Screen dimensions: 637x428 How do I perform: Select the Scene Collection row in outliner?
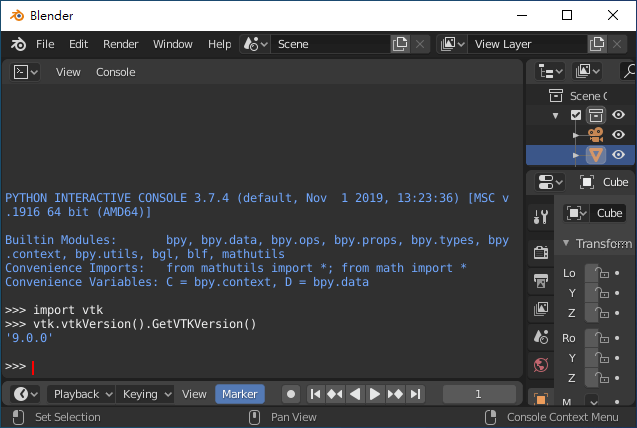(x=581, y=96)
